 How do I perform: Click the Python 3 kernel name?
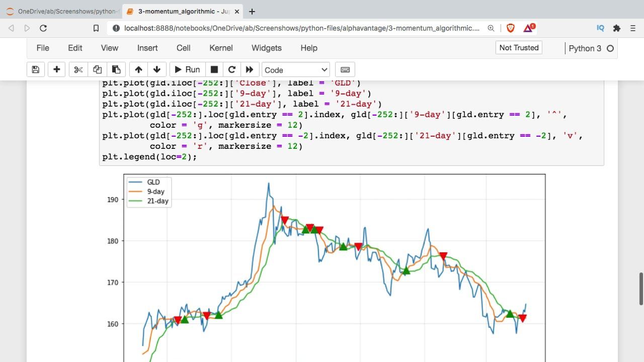[x=585, y=48]
